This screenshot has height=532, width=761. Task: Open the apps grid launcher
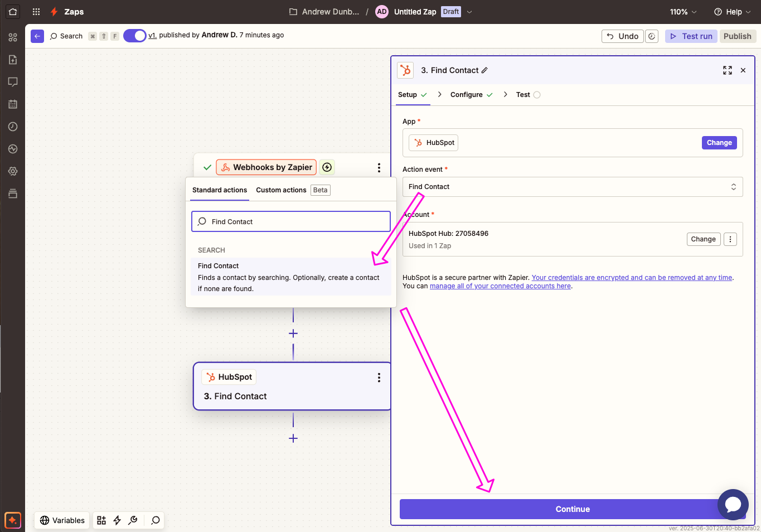tap(36, 12)
